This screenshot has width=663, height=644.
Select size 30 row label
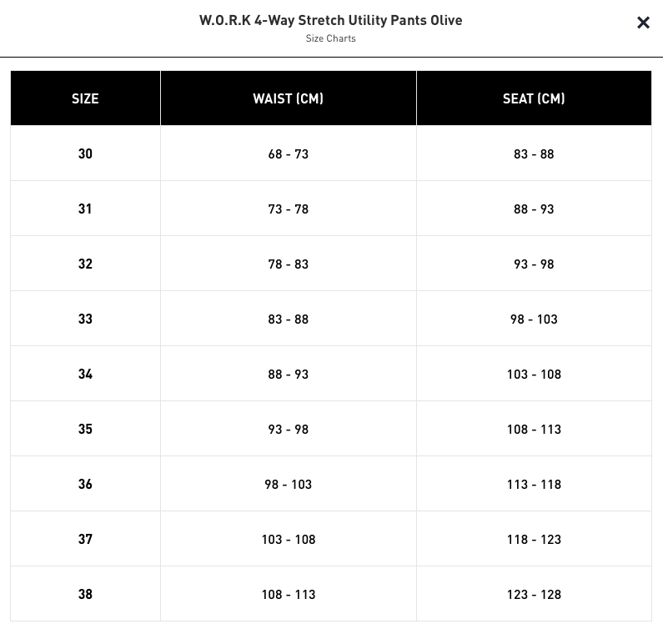click(85, 153)
